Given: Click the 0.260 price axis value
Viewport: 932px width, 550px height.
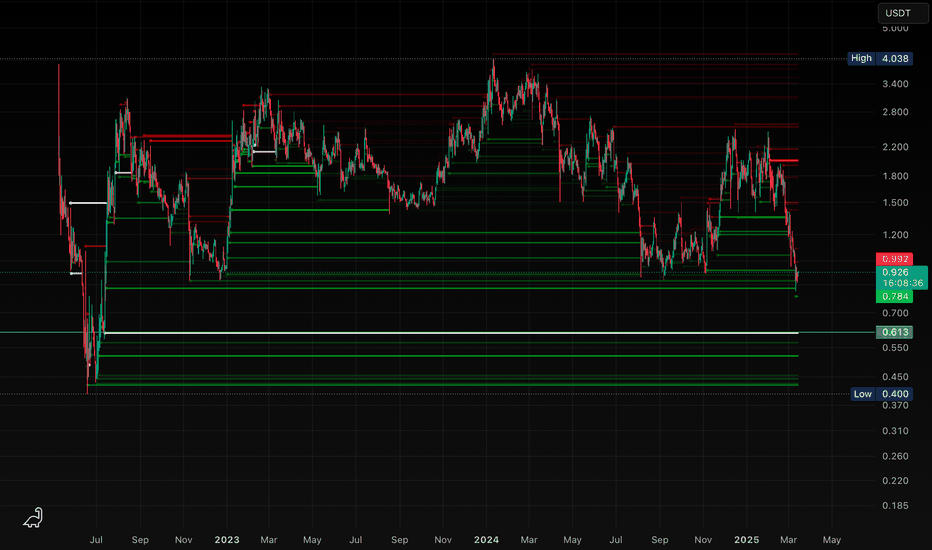Looking at the screenshot, I should point(895,456).
